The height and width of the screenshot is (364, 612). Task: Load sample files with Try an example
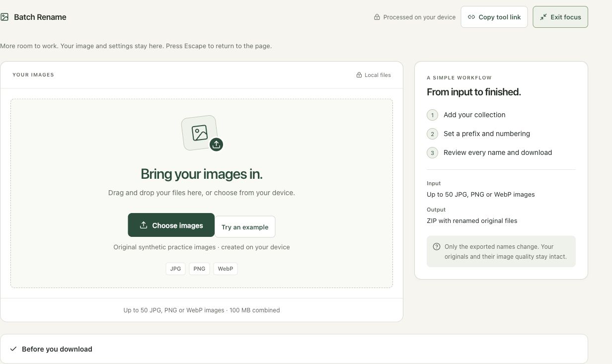point(245,227)
